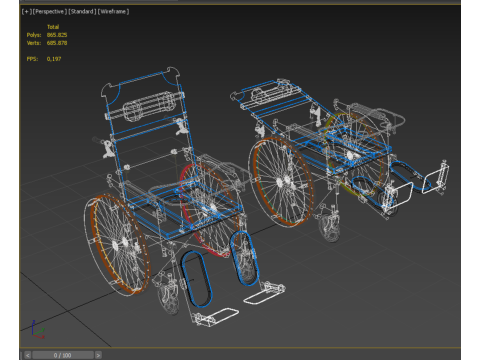Click the XYZ world axis tripod
Viewport: 480px width, 360px height.
tap(37, 330)
